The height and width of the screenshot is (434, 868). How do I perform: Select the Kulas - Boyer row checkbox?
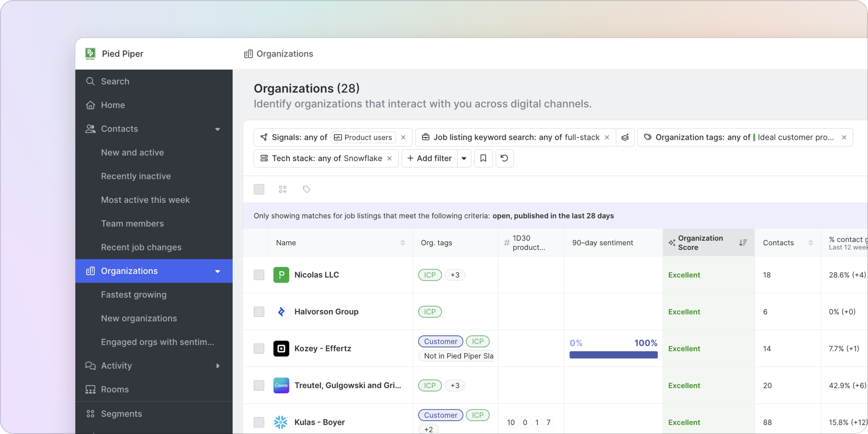tap(259, 423)
